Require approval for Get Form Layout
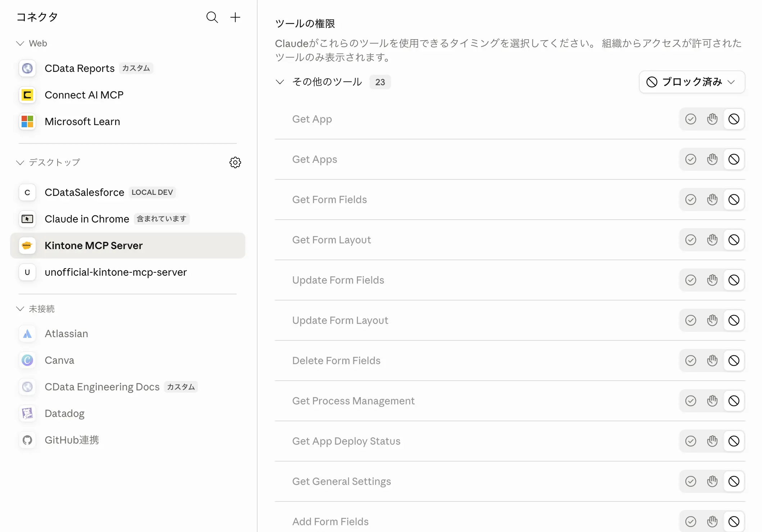 (x=712, y=240)
